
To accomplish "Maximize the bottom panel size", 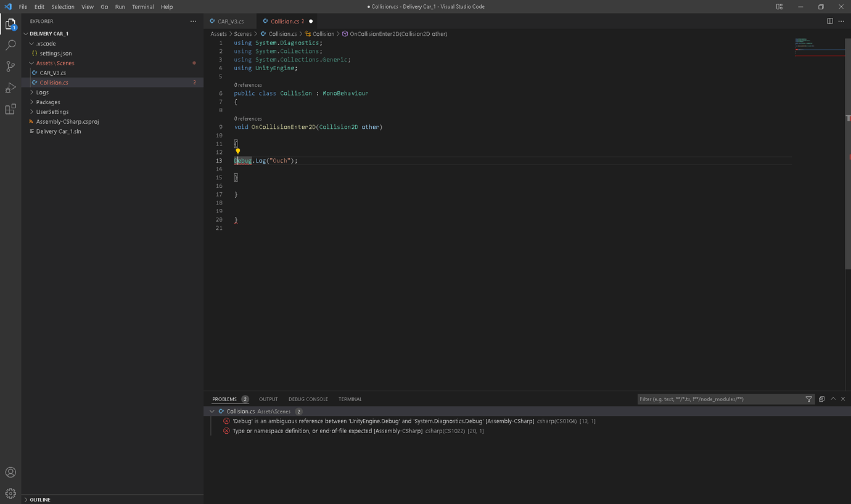I will [833, 399].
